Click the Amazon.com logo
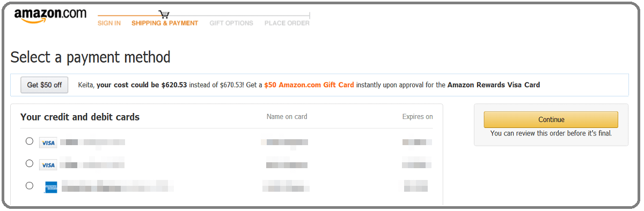Screen dimensions: 644x211 click(50, 16)
